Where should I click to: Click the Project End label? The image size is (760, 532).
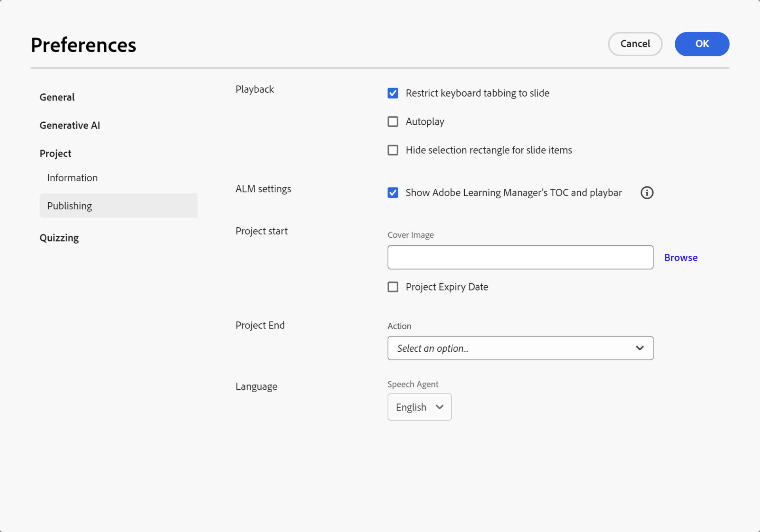260,325
